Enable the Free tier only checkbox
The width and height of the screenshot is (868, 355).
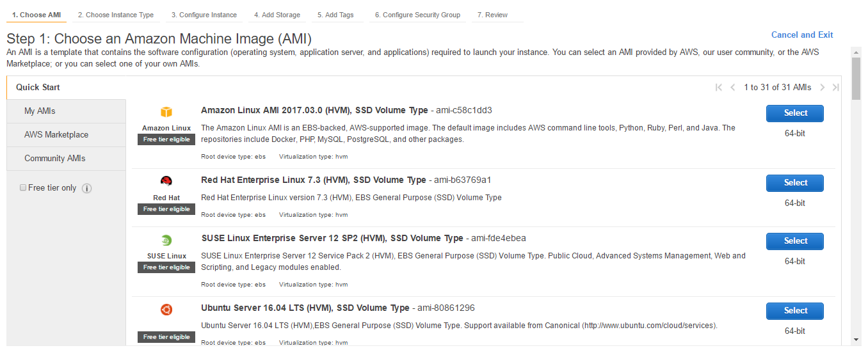pos(23,188)
